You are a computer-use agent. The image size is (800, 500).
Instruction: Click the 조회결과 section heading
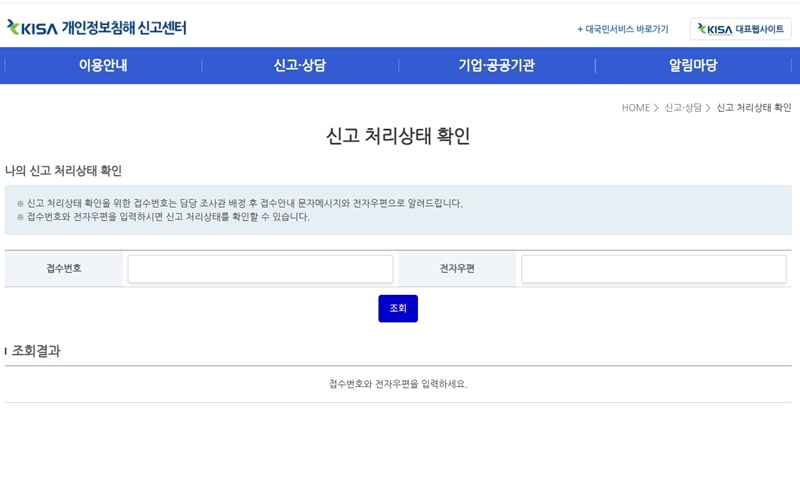pyautogui.click(x=36, y=351)
